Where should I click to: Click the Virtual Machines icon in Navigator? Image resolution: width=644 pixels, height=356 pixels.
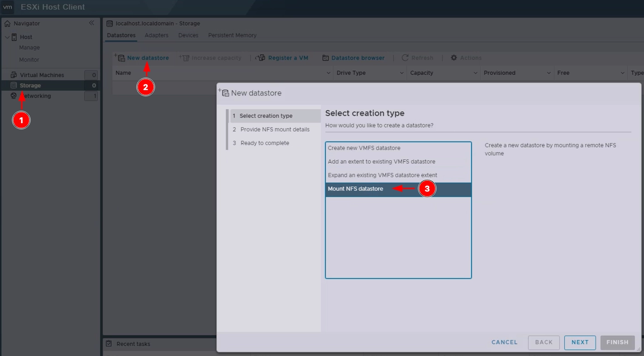(14, 75)
